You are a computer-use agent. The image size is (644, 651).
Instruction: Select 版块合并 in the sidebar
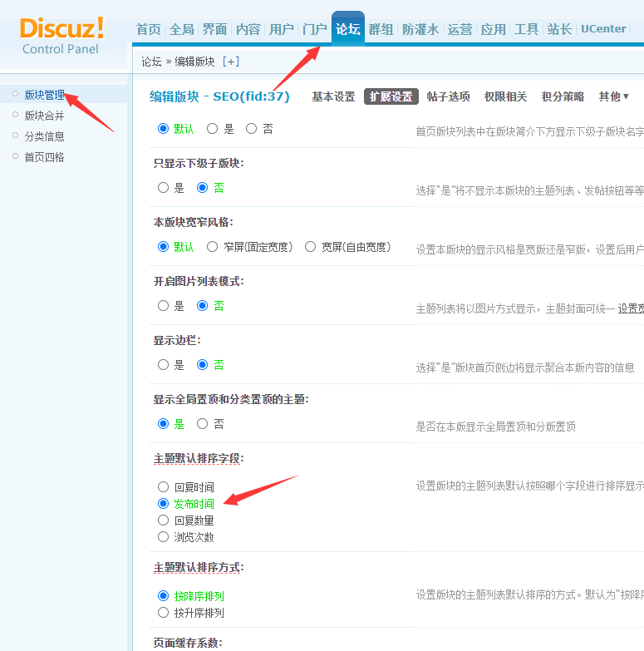coord(44,116)
